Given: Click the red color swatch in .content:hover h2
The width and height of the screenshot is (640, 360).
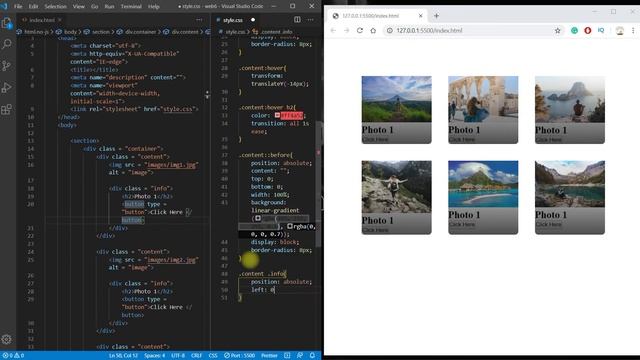Looking at the screenshot, I should click(277, 116).
